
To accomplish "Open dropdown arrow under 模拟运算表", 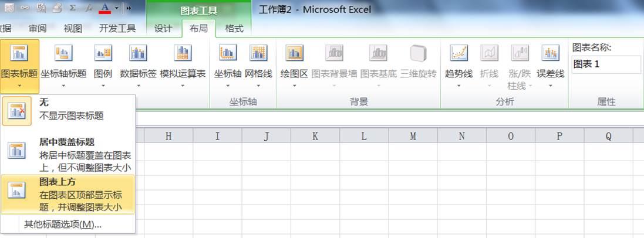I will pyautogui.click(x=183, y=86).
